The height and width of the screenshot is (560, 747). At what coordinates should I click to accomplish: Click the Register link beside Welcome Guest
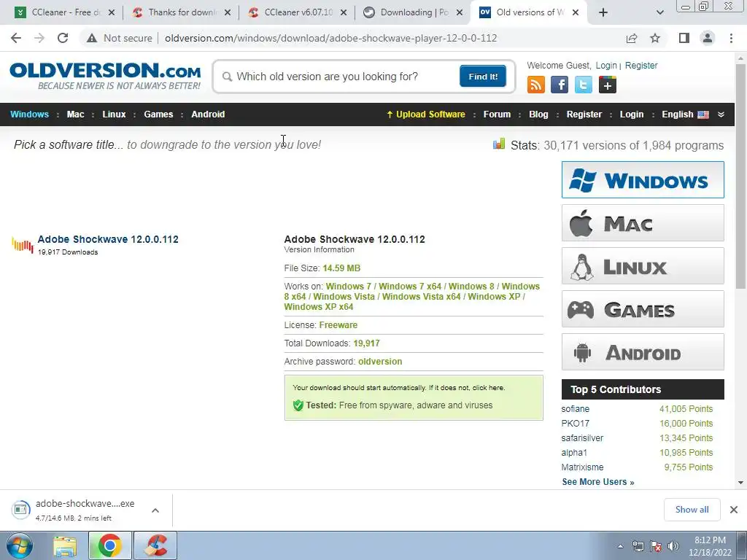tap(641, 65)
